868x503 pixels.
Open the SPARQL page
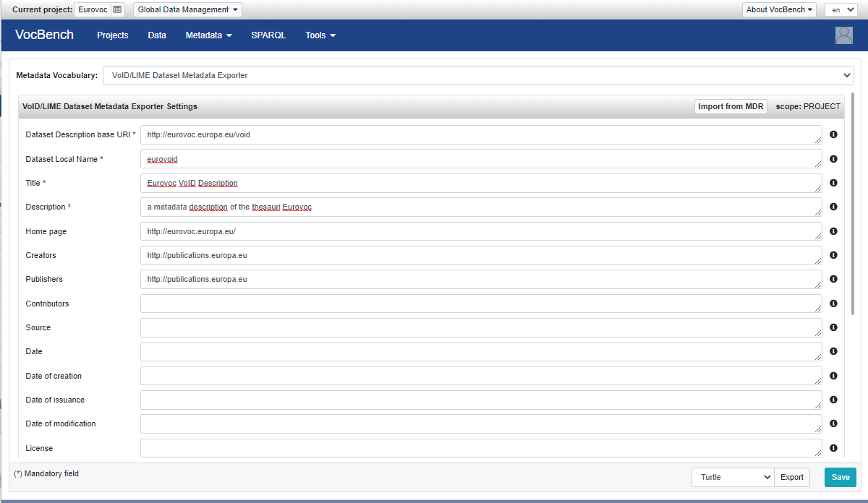(x=268, y=35)
